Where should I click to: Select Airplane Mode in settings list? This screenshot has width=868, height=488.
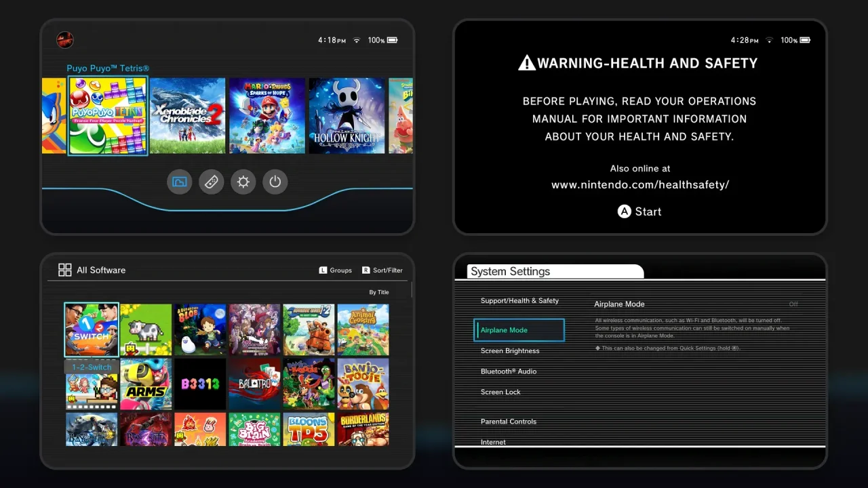519,330
